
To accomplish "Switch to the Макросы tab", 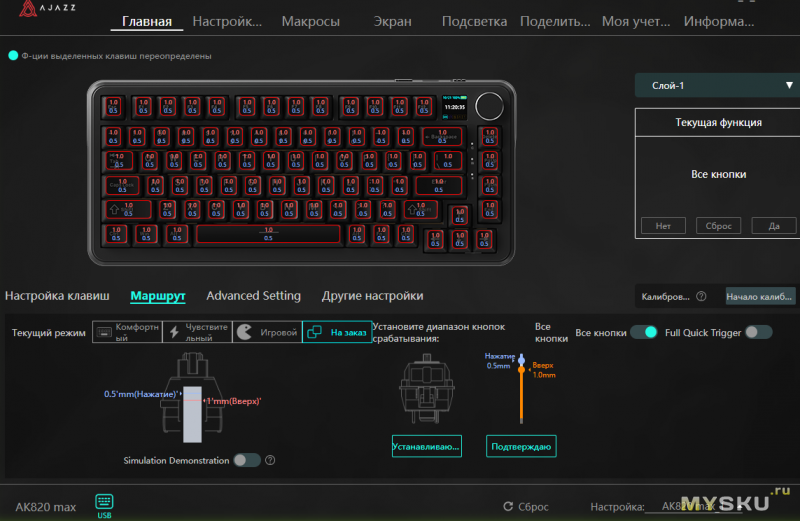I will [x=310, y=21].
